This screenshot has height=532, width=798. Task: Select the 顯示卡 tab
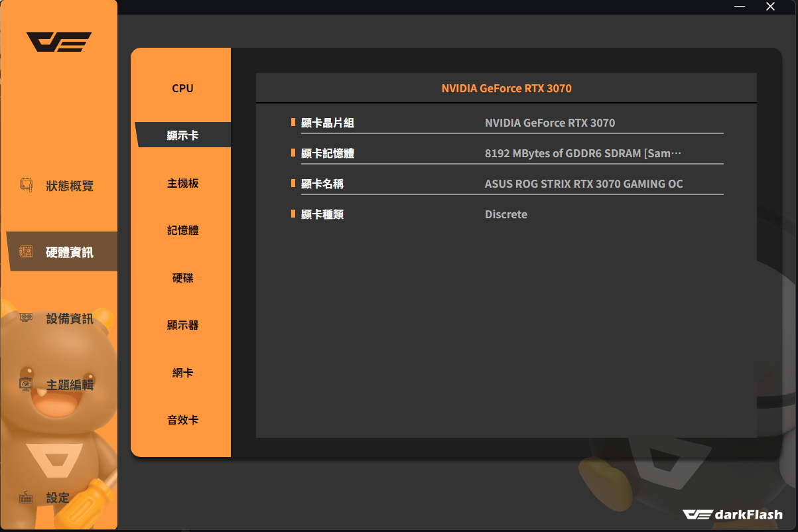click(182, 135)
